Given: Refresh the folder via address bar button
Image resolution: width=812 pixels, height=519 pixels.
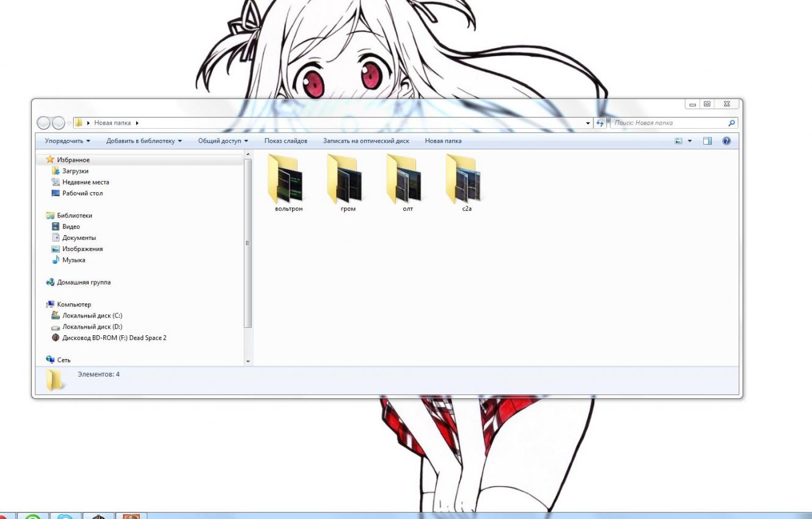Looking at the screenshot, I should [600, 123].
